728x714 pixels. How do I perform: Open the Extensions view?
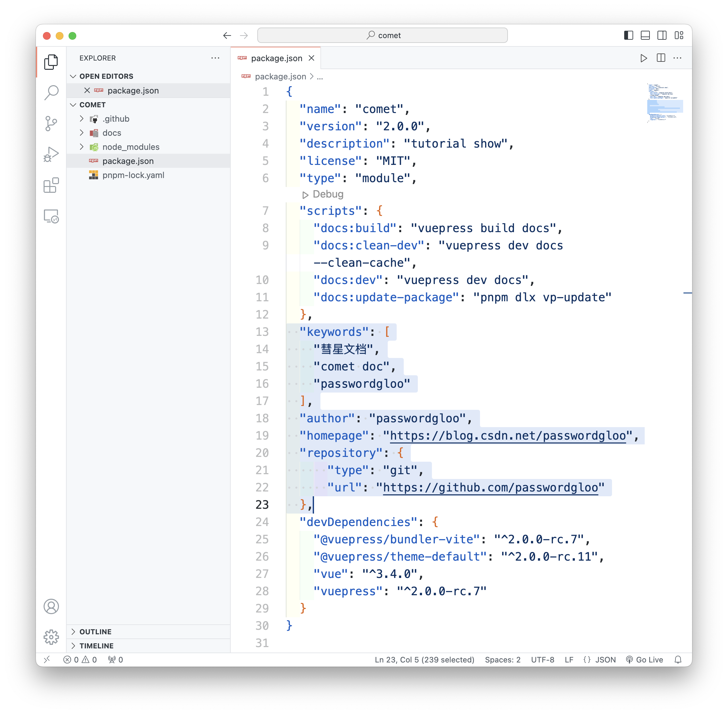click(51, 185)
